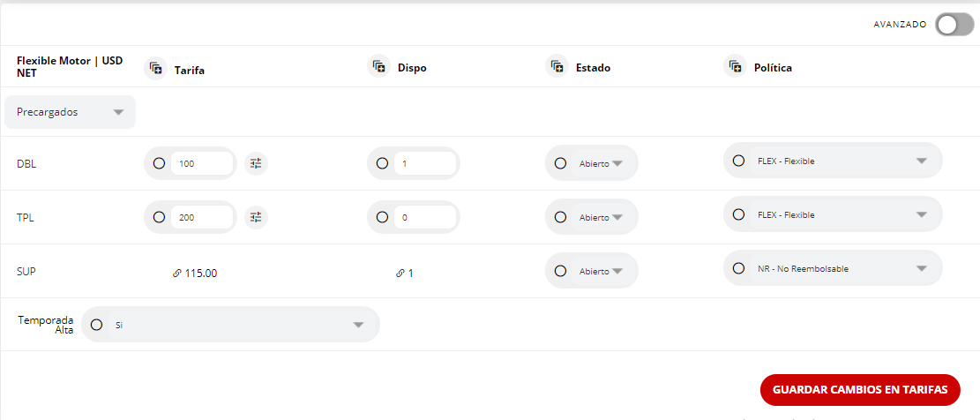Open the SUP NR - No Reembolsable dropdown
Screen dimensions: 980x420
tap(921, 268)
